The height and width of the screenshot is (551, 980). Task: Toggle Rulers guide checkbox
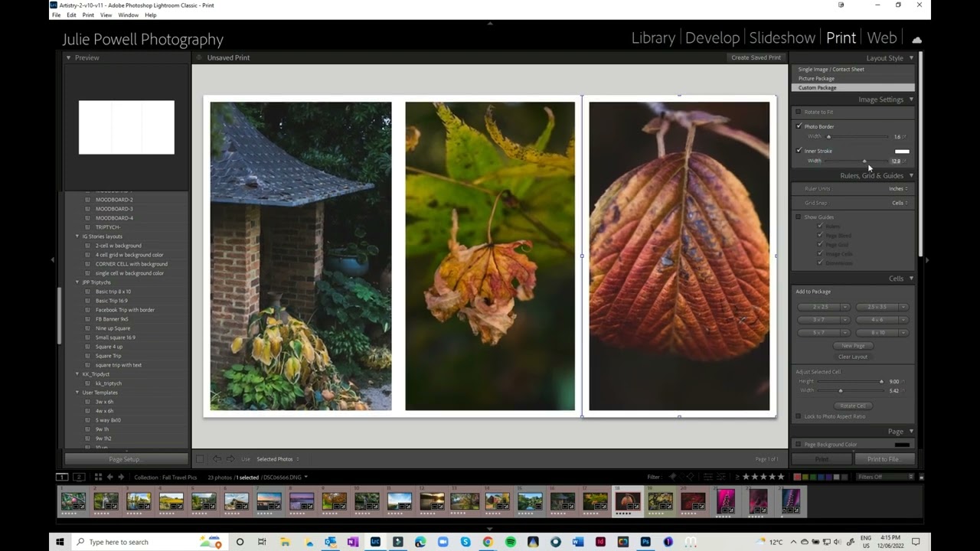coord(820,227)
